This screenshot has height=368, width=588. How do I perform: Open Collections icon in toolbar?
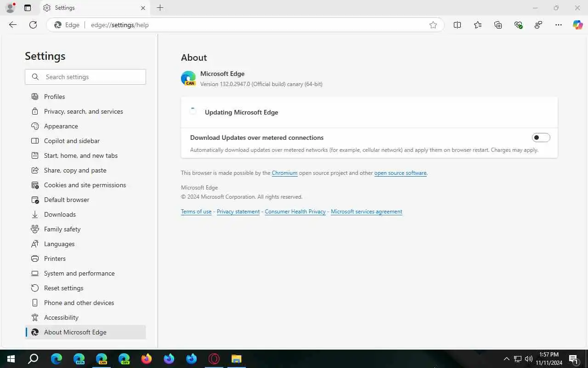(498, 25)
